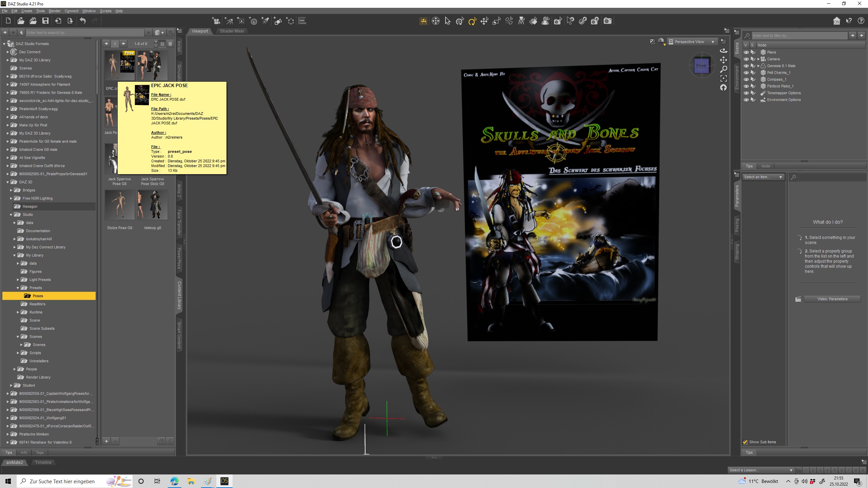Image resolution: width=868 pixels, height=488 pixels.
Task: Toggle visibility eye for Pelt Charms_1
Action: click(746, 73)
